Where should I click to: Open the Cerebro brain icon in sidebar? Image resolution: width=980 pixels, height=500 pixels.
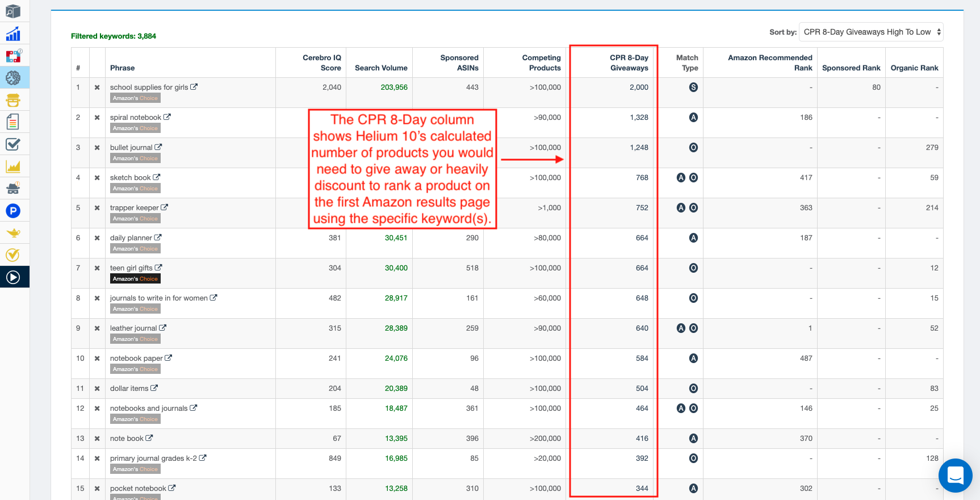click(x=13, y=78)
